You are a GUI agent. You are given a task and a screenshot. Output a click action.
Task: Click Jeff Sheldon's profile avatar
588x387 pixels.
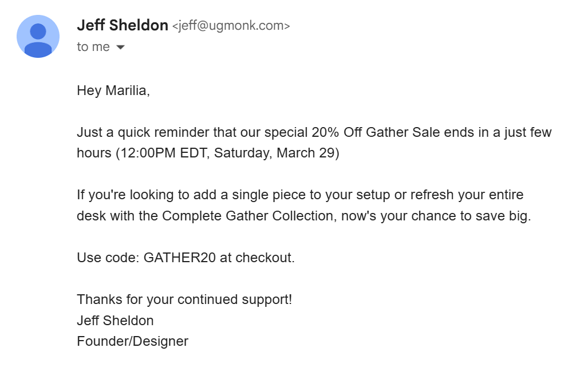coord(38,35)
